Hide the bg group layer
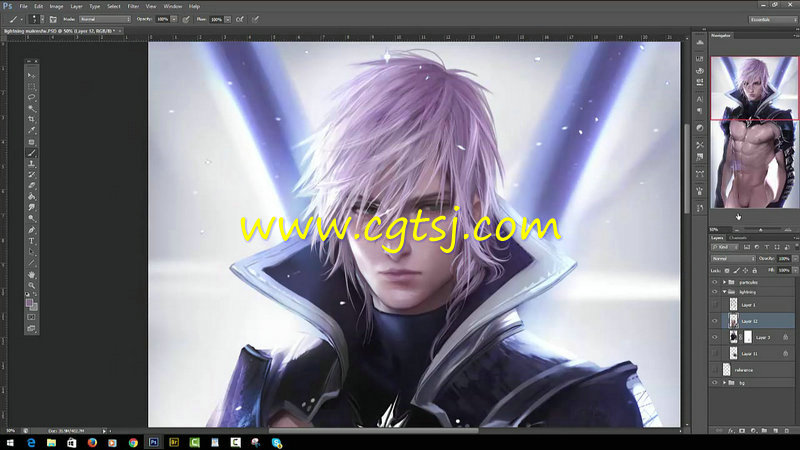Screen dimensions: 800x450 (715, 383)
